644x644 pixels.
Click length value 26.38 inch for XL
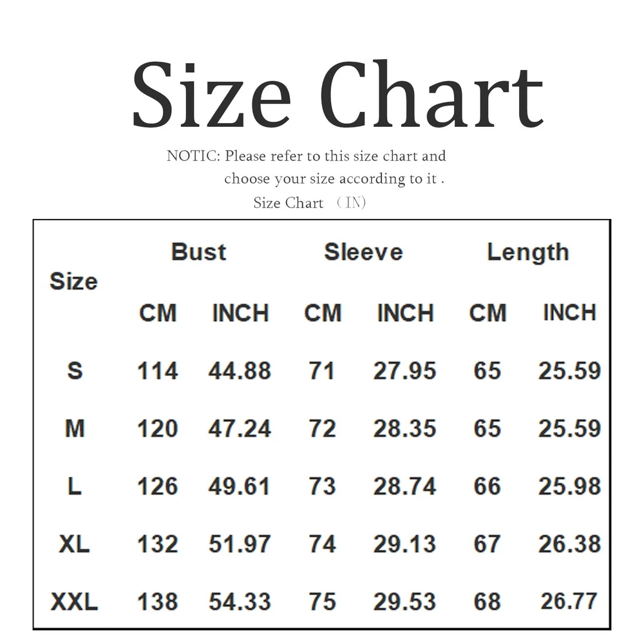click(570, 544)
